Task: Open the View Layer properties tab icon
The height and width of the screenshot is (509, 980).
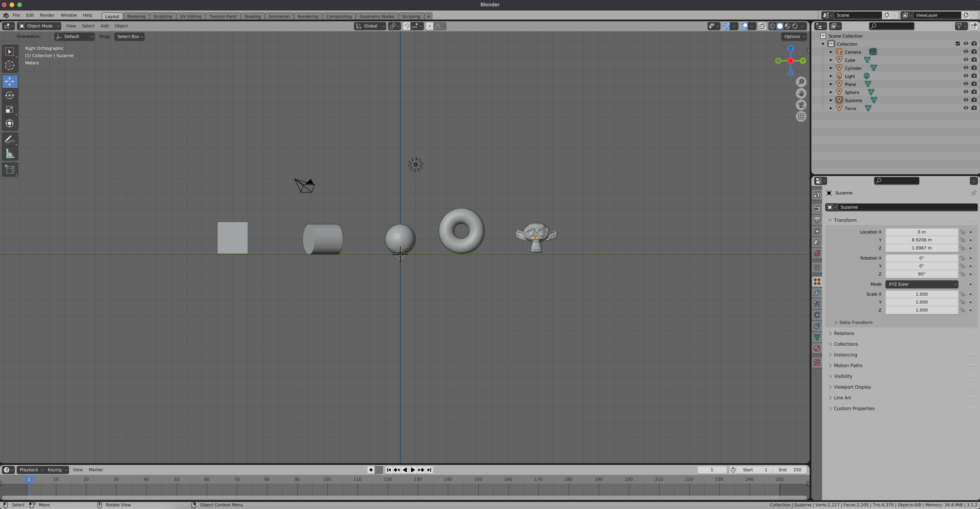Action: pos(817,231)
